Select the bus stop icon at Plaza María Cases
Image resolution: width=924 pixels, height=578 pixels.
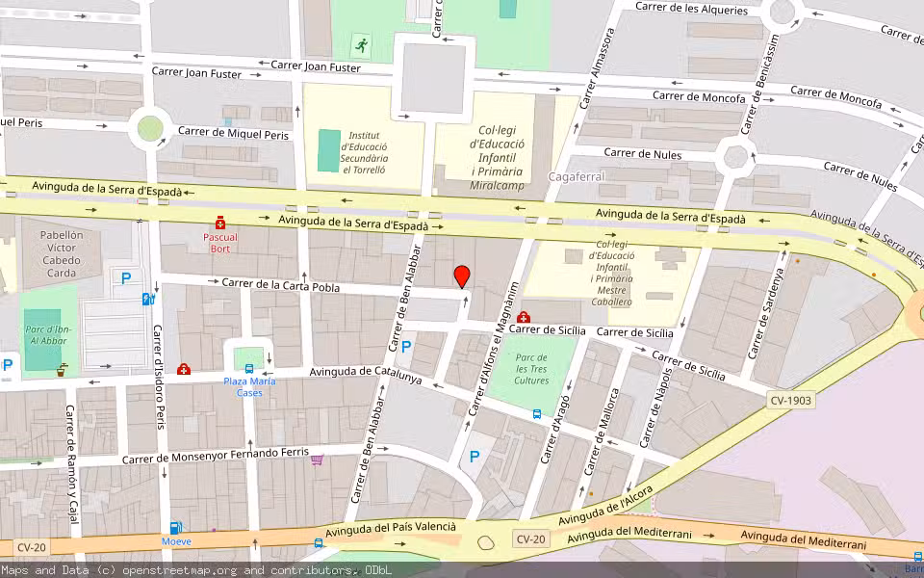pyautogui.click(x=249, y=369)
